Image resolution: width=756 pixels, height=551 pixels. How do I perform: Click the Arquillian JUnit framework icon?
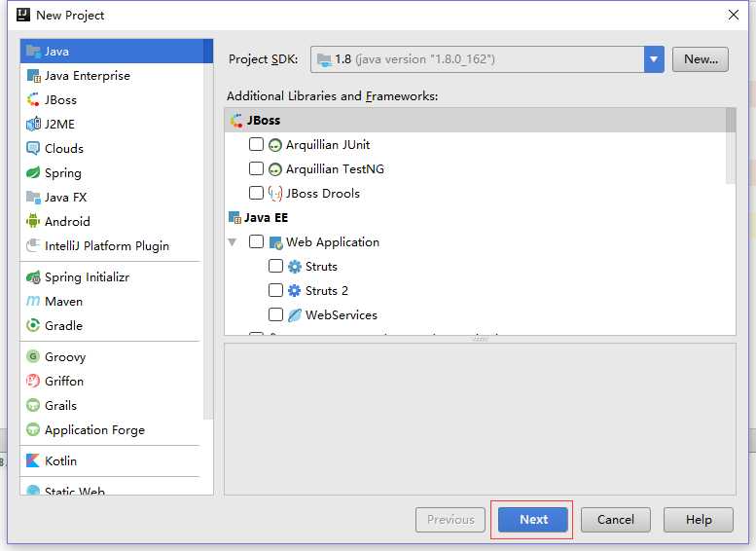tap(274, 145)
